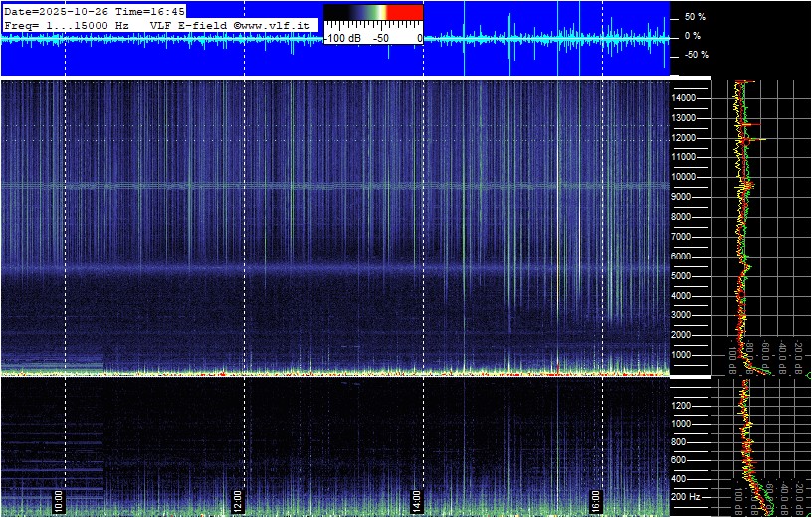Click the 10:00 time marker label
The height and width of the screenshot is (518, 812).
59,499
